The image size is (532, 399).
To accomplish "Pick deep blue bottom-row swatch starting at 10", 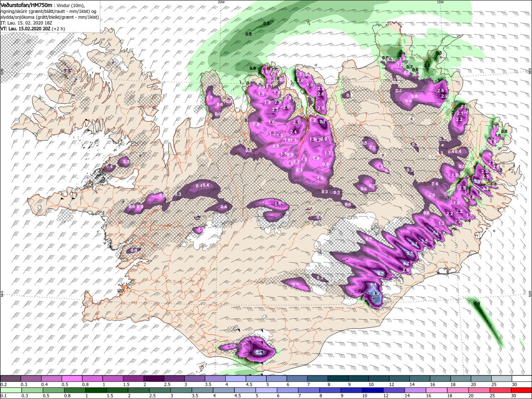I will [x=373, y=391].
